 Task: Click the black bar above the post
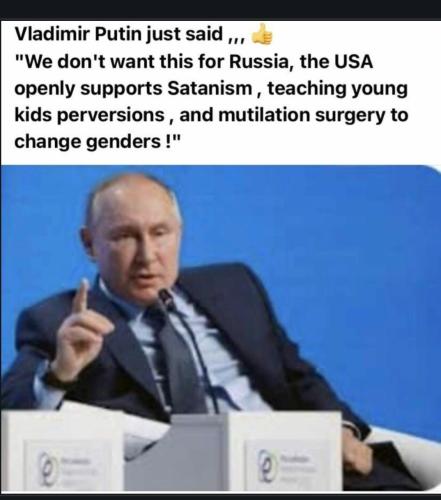click(x=220, y=10)
